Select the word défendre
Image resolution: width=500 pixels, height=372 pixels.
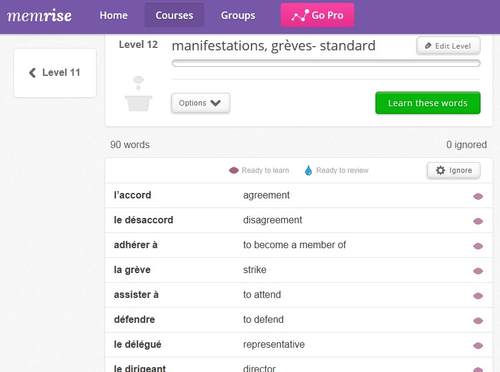134,319
